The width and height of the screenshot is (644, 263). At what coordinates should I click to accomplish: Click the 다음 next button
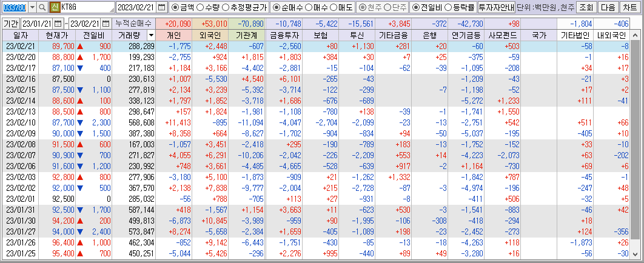coord(608,7)
